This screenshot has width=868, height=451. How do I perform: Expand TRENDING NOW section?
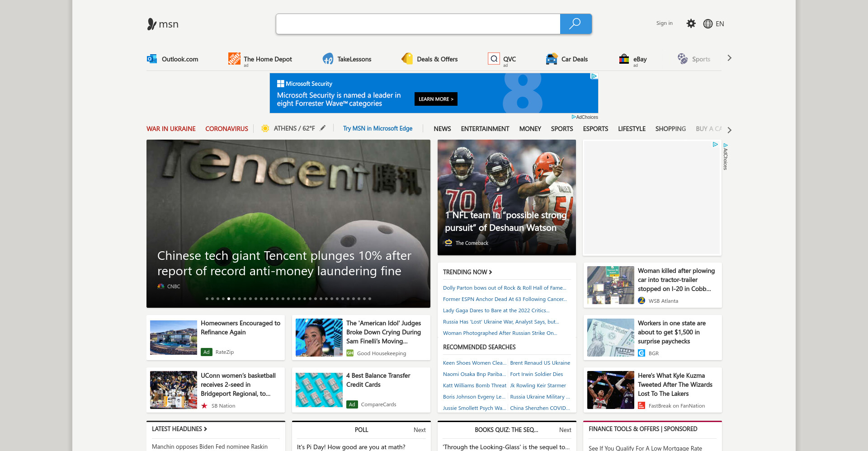467,272
